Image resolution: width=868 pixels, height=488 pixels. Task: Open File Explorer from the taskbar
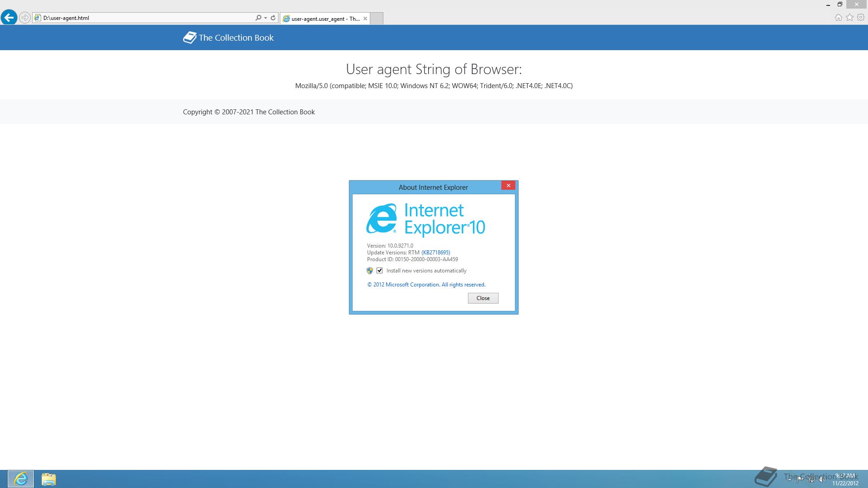coord(48,479)
